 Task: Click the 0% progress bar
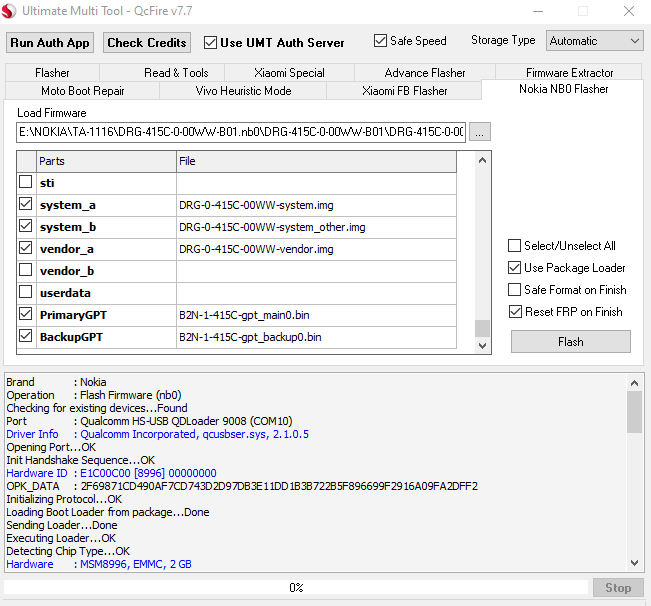click(296, 587)
